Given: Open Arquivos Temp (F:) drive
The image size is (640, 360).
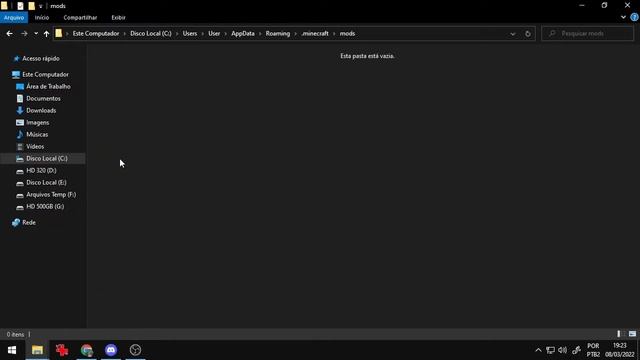Looking at the screenshot, I should 51,194.
